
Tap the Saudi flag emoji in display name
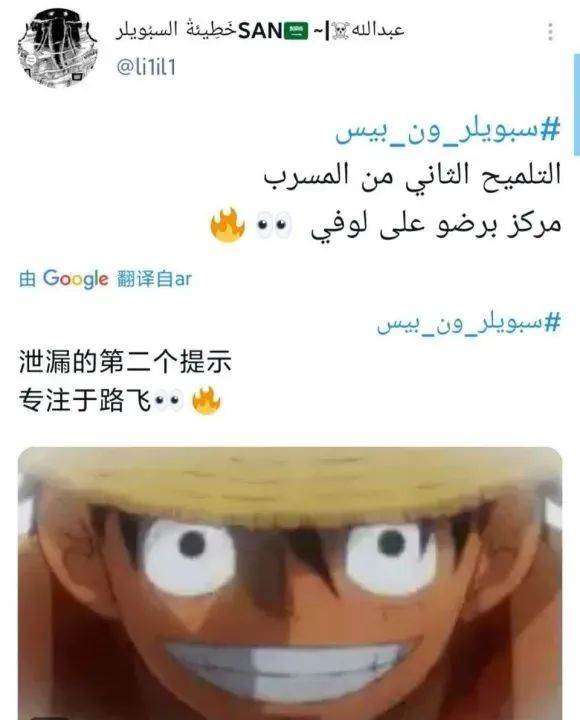coord(296,31)
